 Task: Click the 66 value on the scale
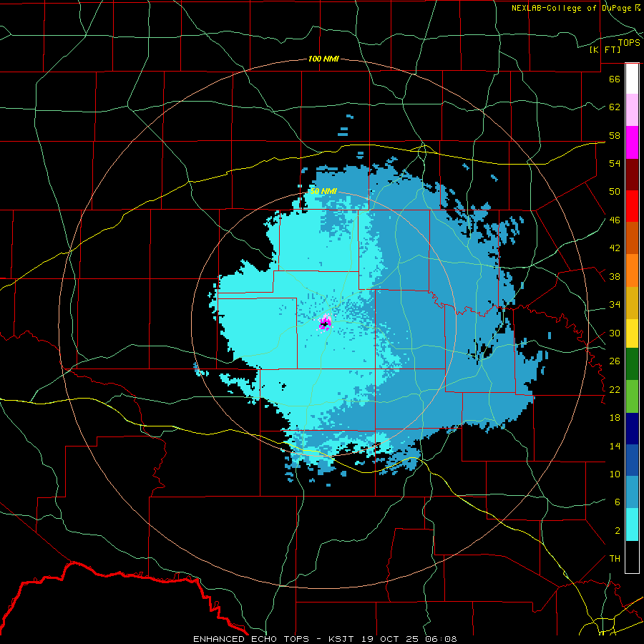tap(615, 79)
